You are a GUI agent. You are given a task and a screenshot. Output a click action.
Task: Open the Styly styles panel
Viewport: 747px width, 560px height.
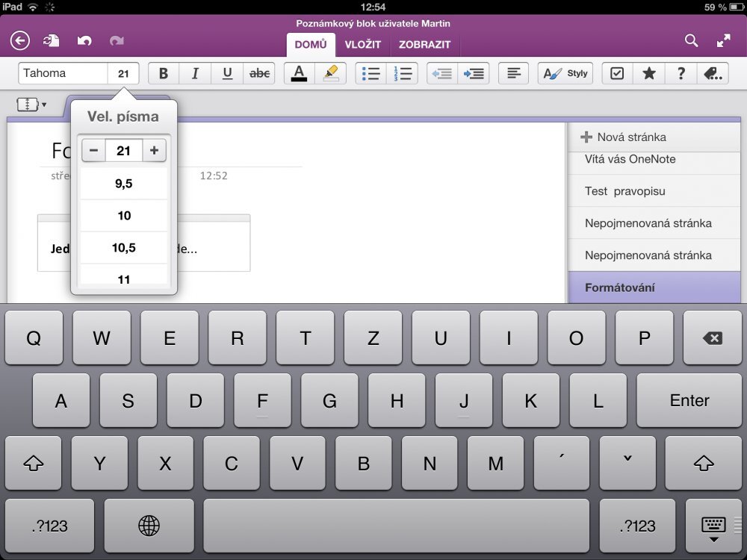565,72
